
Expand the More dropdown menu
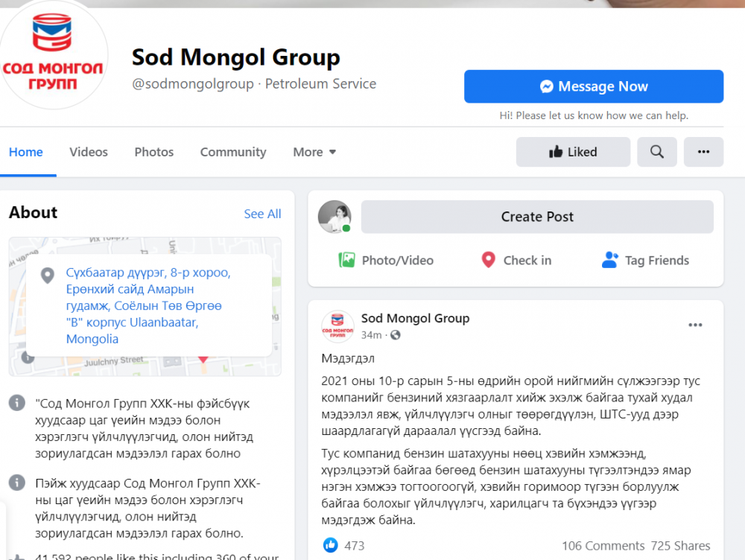pyautogui.click(x=314, y=152)
